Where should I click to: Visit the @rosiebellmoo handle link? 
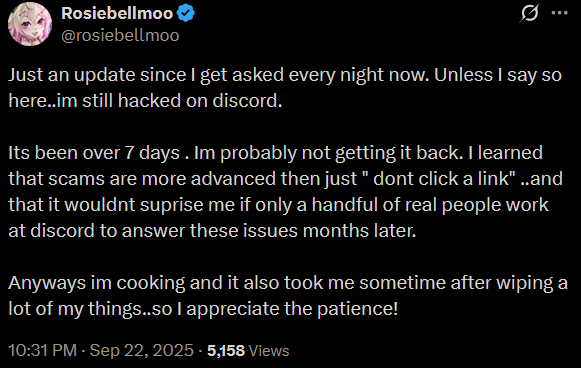click(x=120, y=36)
